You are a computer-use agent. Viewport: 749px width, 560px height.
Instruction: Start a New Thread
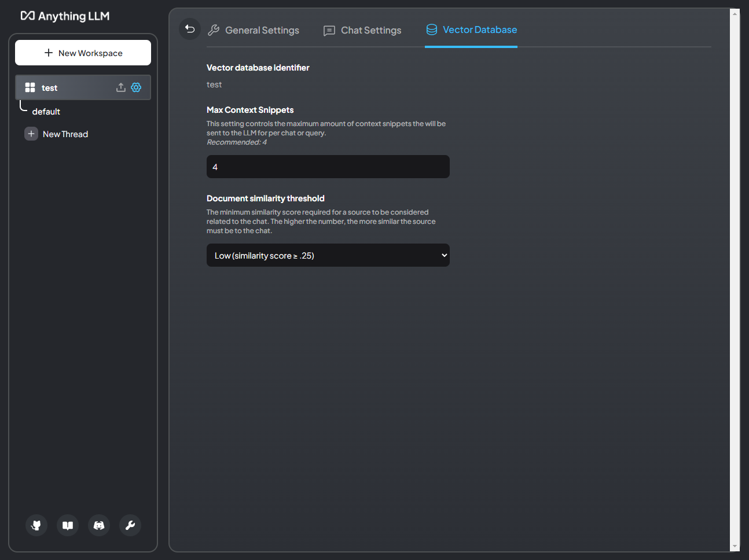pyautogui.click(x=57, y=134)
